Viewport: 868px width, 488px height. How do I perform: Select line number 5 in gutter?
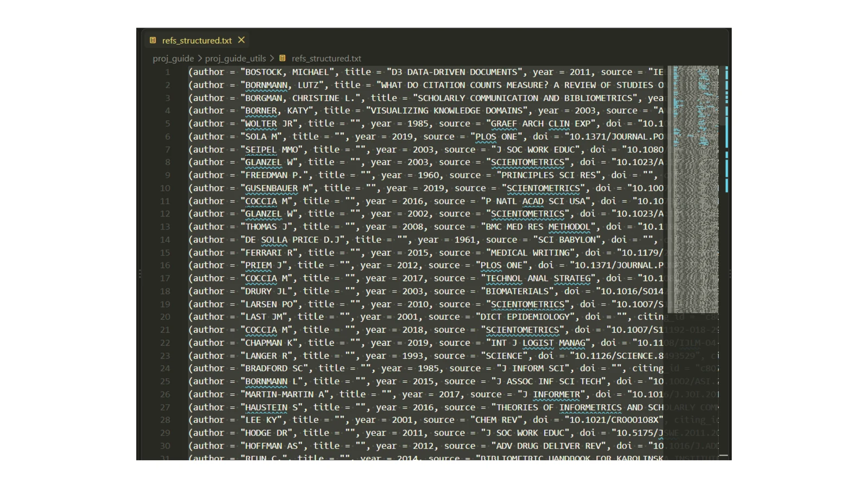(x=168, y=124)
